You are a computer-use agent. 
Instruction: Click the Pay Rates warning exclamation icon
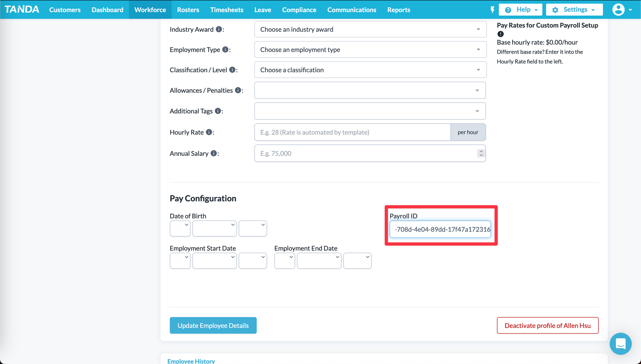pos(501,34)
